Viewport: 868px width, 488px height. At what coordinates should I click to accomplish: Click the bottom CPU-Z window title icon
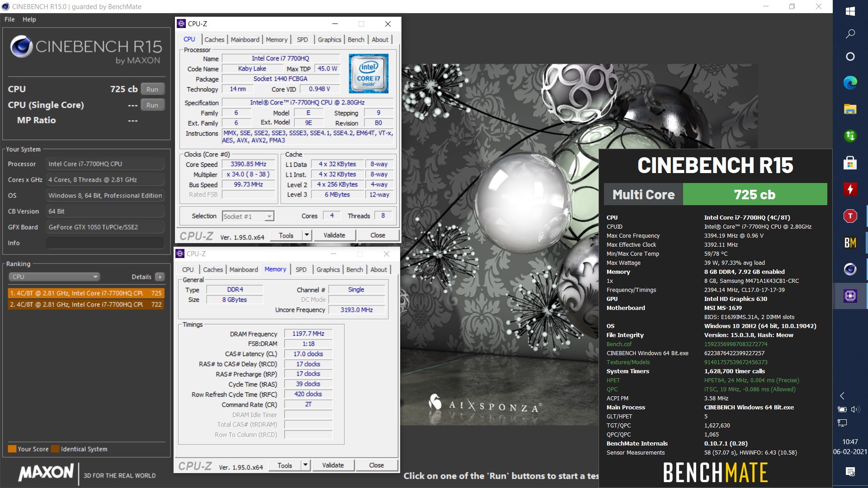pyautogui.click(x=180, y=253)
